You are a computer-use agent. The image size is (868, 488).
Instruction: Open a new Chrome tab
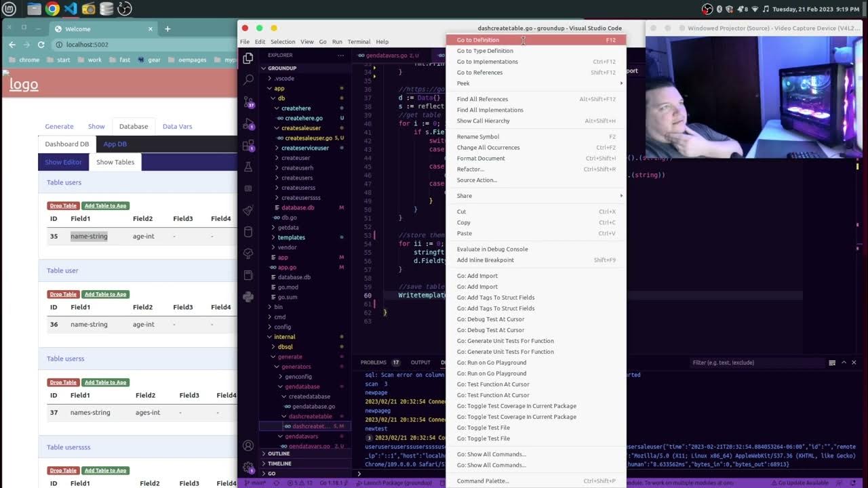(167, 28)
